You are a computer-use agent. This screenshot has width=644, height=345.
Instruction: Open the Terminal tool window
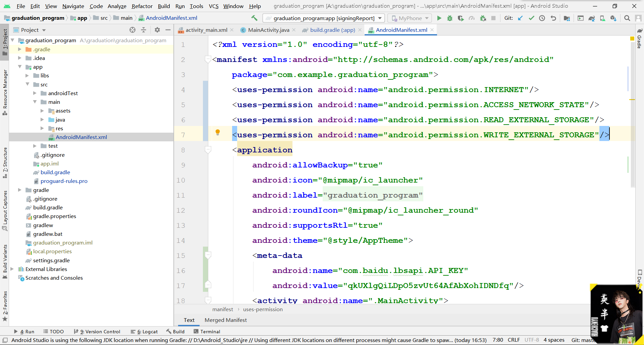(207, 332)
